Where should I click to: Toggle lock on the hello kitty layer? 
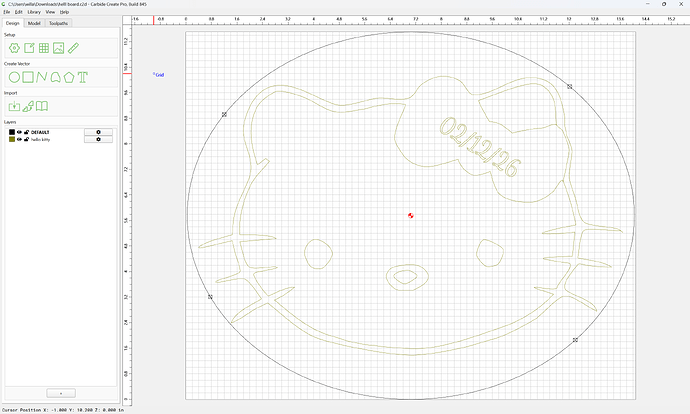(x=26, y=139)
